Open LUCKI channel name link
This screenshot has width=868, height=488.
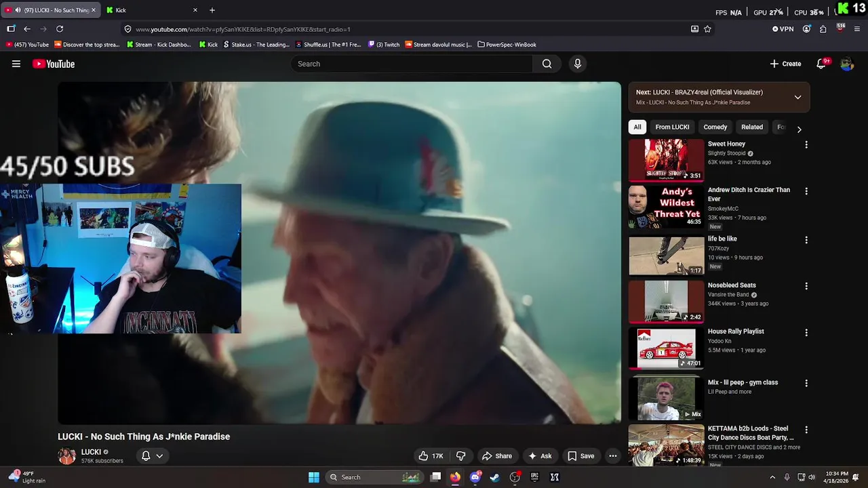91,452
